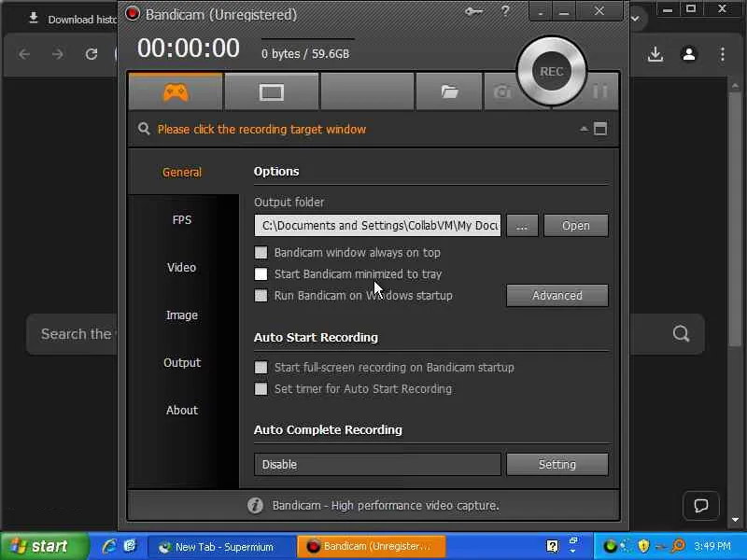Click the yellow security shield tray icon
Image resolution: width=747 pixels, height=560 pixels.
[643, 546]
